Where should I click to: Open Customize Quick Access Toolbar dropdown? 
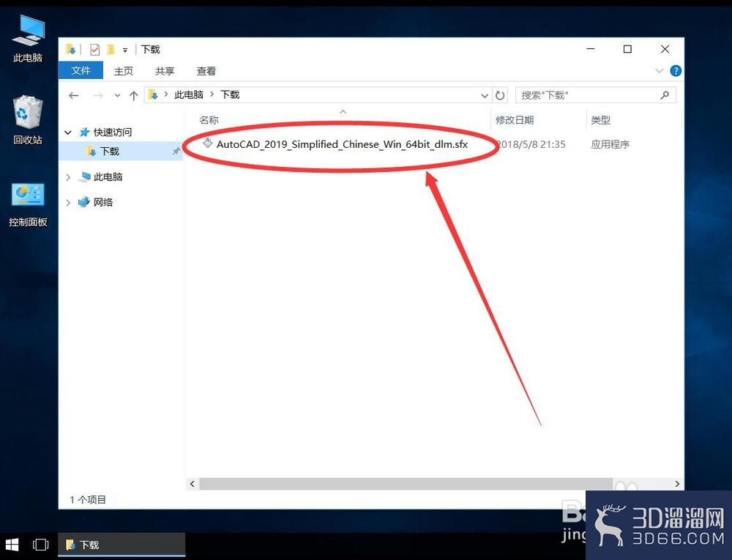[125, 50]
